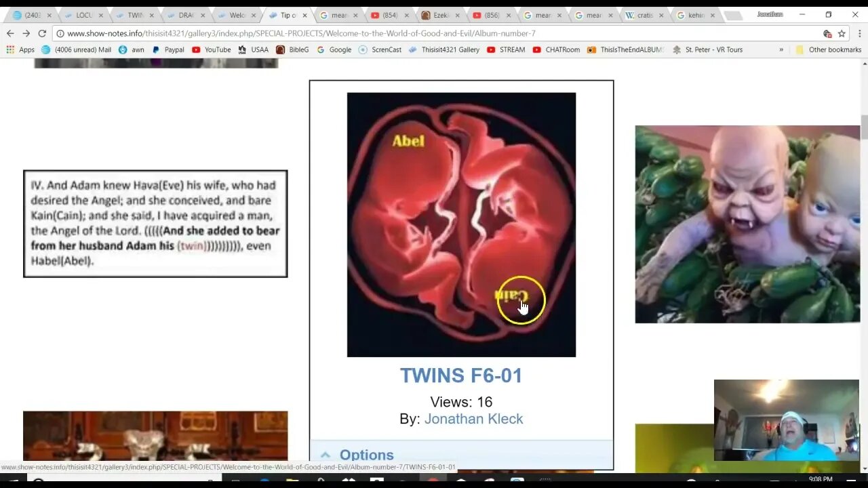
Task: Expand the Options section chevron
Action: (x=325, y=455)
